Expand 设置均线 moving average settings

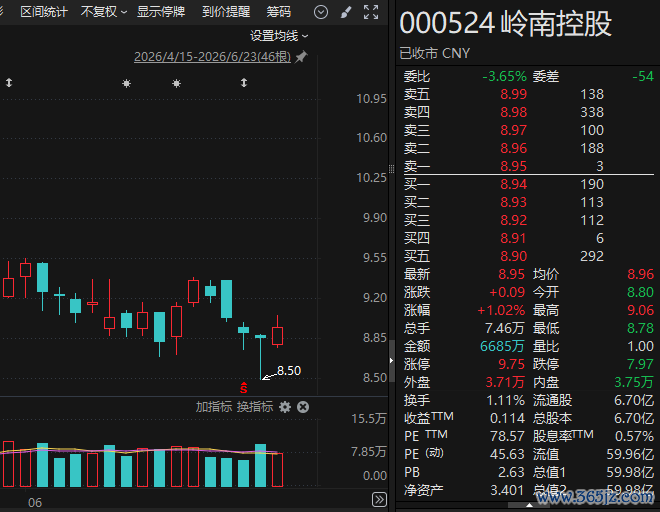(x=279, y=36)
